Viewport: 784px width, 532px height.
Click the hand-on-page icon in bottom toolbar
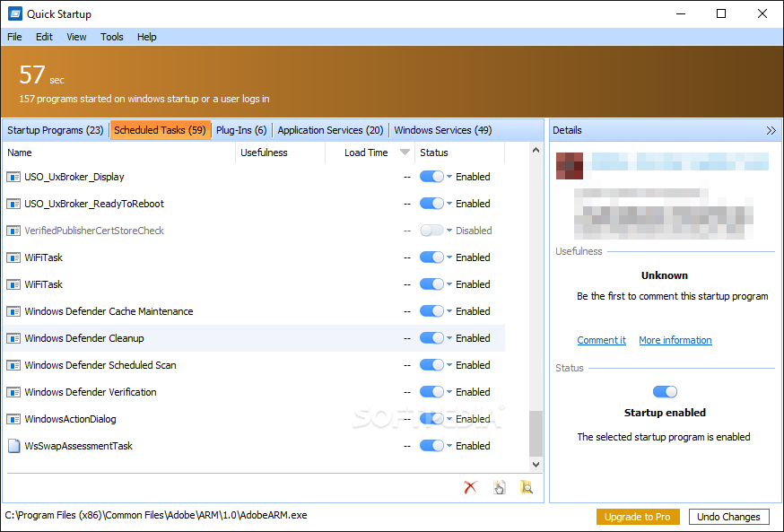click(499, 487)
